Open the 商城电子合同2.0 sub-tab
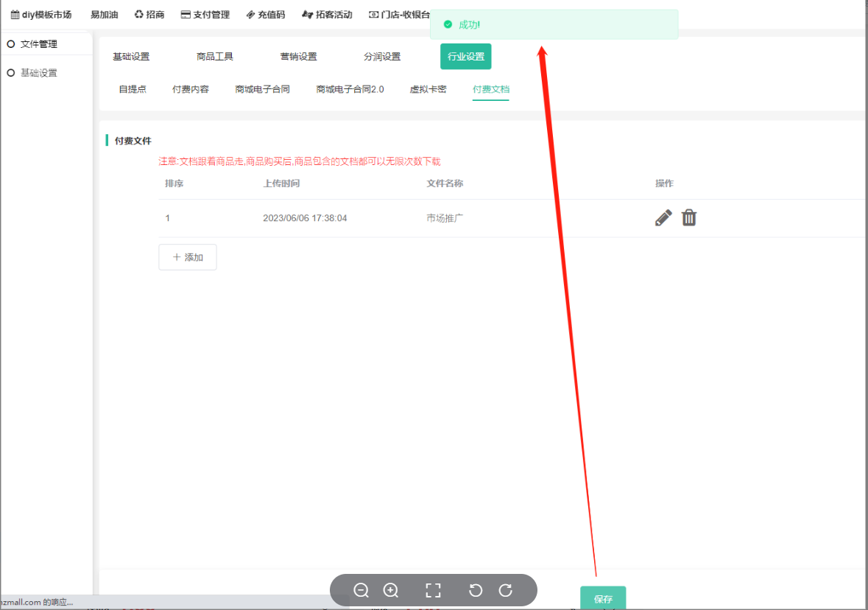The width and height of the screenshot is (868, 610). point(350,89)
